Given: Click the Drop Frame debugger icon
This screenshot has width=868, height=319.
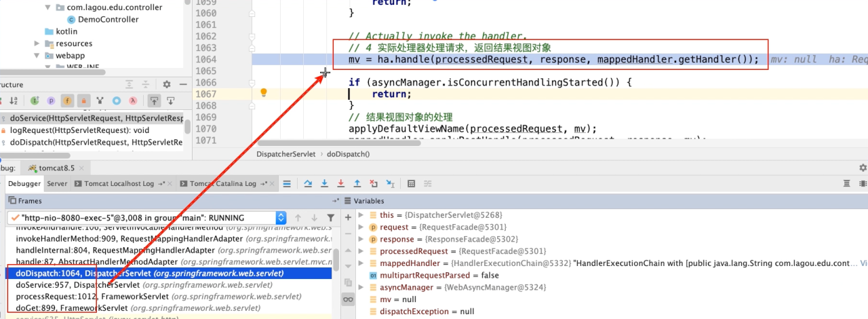Looking at the screenshot, I should [x=374, y=183].
